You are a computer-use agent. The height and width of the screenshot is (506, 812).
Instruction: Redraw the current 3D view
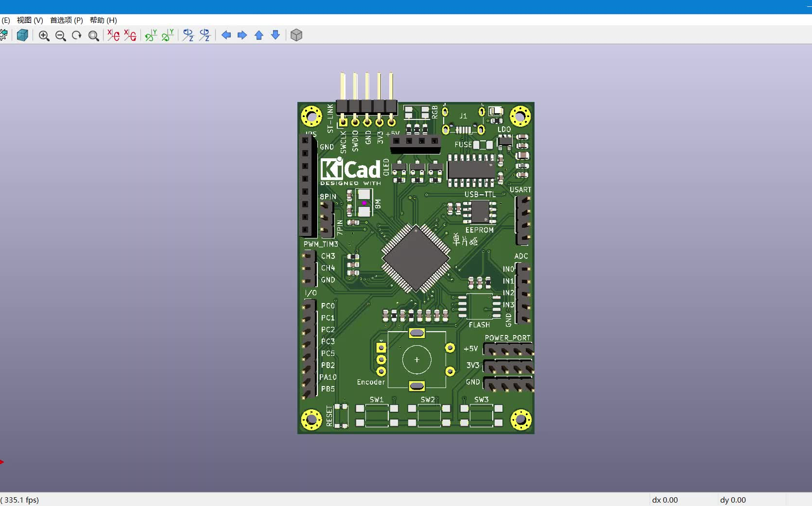click(76, 35)
